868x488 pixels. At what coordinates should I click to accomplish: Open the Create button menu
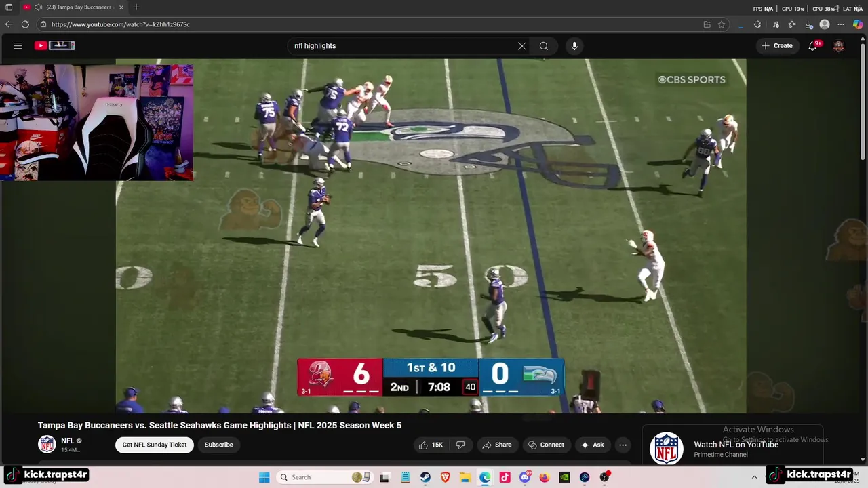tap(777, 46)
